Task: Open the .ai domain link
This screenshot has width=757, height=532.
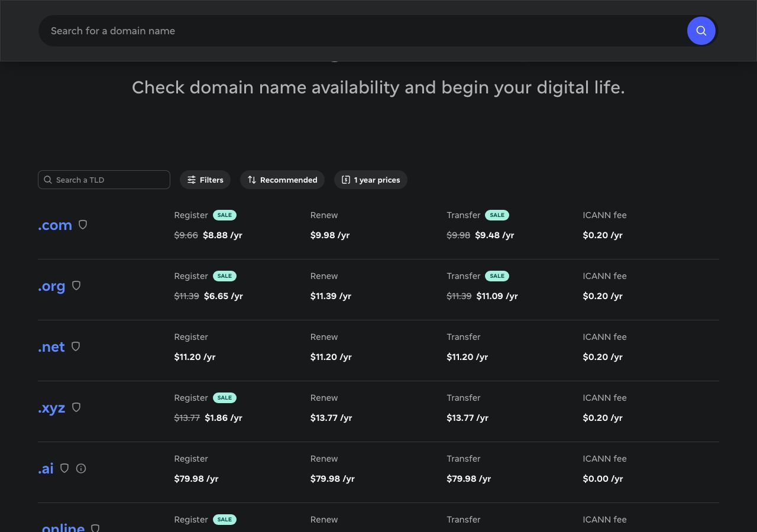Action: [x=46, y=469]
